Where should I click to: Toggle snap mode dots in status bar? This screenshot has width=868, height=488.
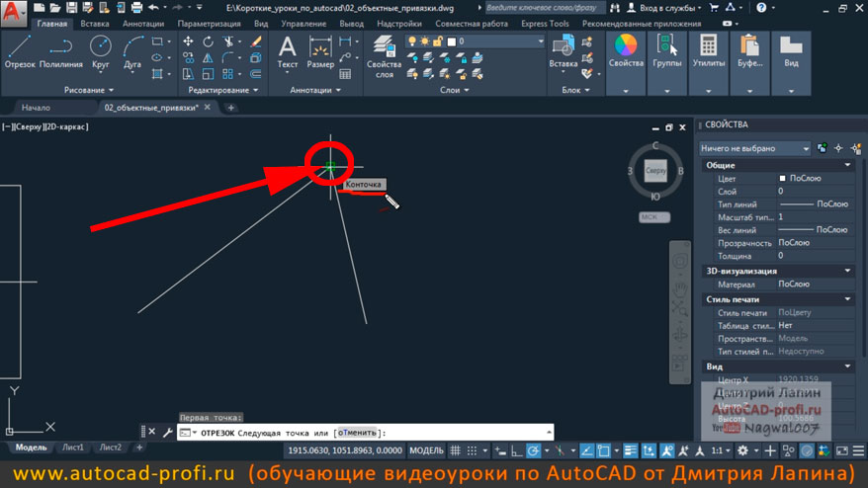472,450
